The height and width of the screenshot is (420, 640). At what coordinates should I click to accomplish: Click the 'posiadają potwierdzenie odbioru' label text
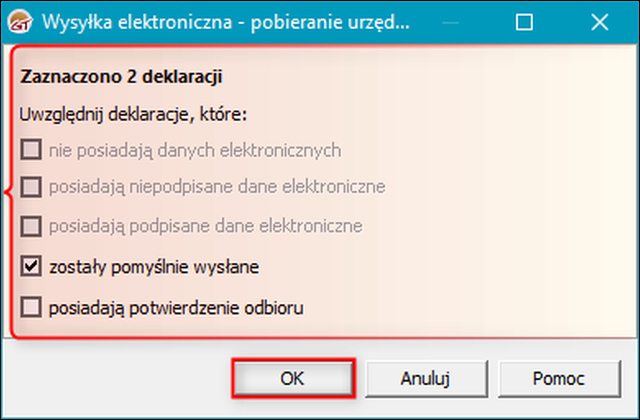176,308
